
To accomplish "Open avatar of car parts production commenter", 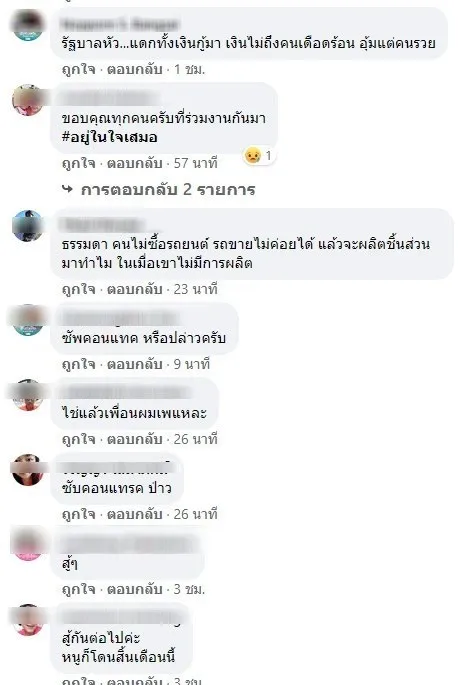I will (x=28, y=226).
